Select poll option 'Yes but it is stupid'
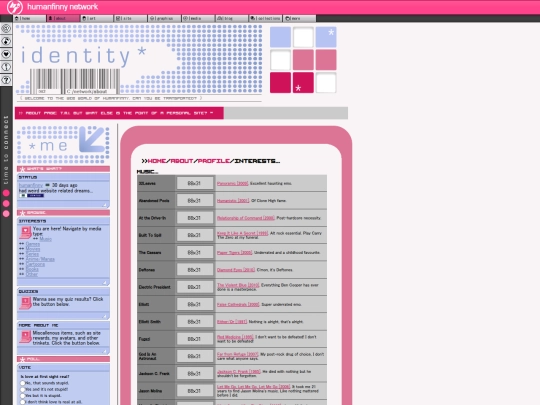The height and width of the screenshot is (405, 540). [23, 396]
